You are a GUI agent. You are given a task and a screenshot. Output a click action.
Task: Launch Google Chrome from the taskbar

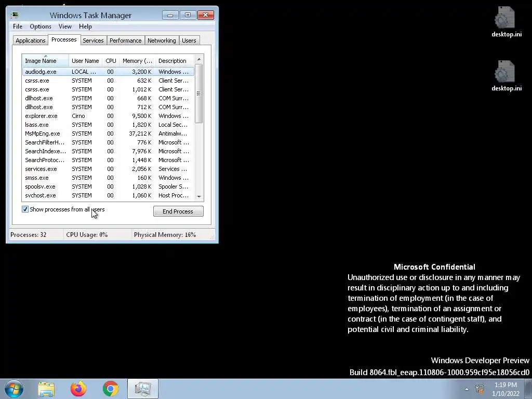[x=110, y=389]
